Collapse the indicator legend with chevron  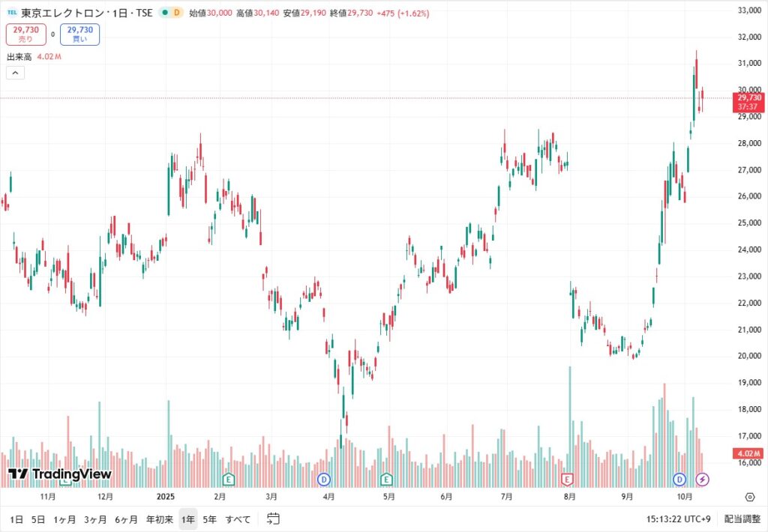[16, 73]
